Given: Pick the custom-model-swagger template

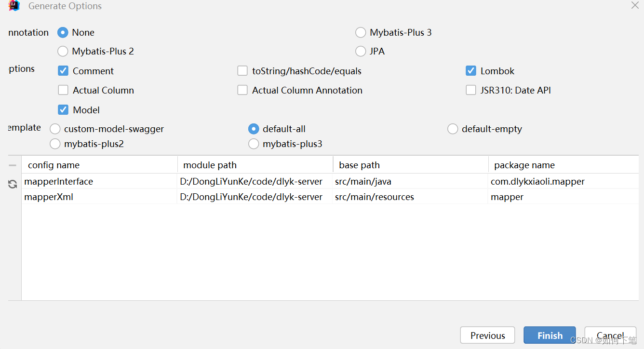Looking at the screenshot, I should [x=55, y=129].
